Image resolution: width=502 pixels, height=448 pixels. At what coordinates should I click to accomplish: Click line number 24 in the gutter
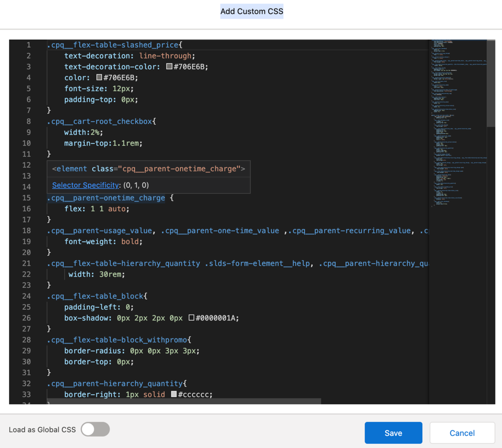point(27,296)
